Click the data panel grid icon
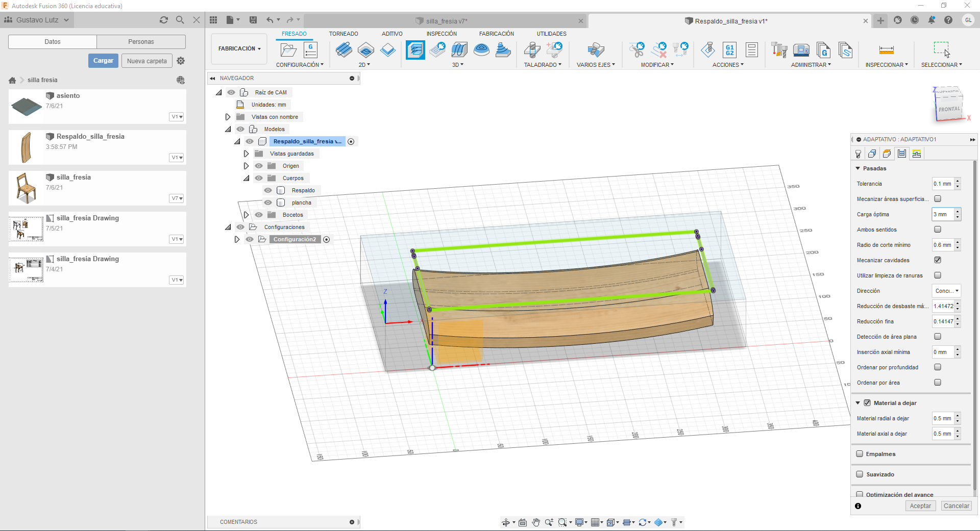 213,20
